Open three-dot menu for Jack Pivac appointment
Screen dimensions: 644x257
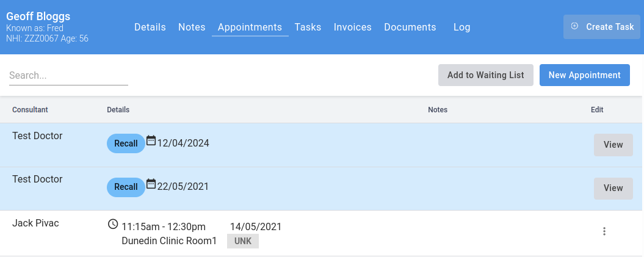coord(604,231)
